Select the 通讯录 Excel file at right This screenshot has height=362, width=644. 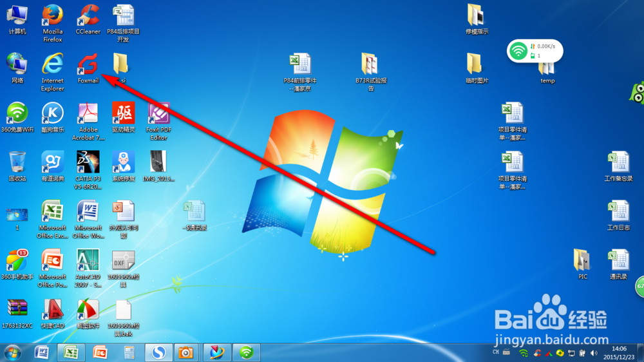[618, 264]
